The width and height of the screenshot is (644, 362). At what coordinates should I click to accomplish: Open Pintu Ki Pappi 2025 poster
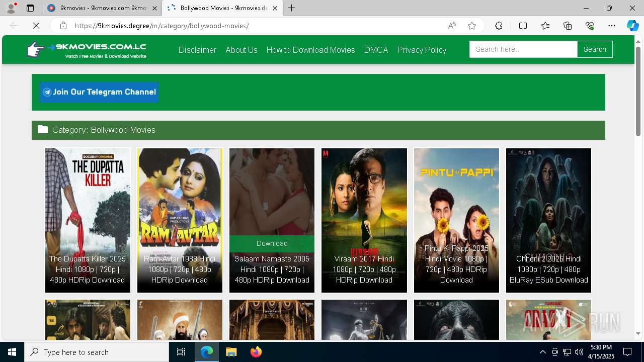(x=456, y=220)
